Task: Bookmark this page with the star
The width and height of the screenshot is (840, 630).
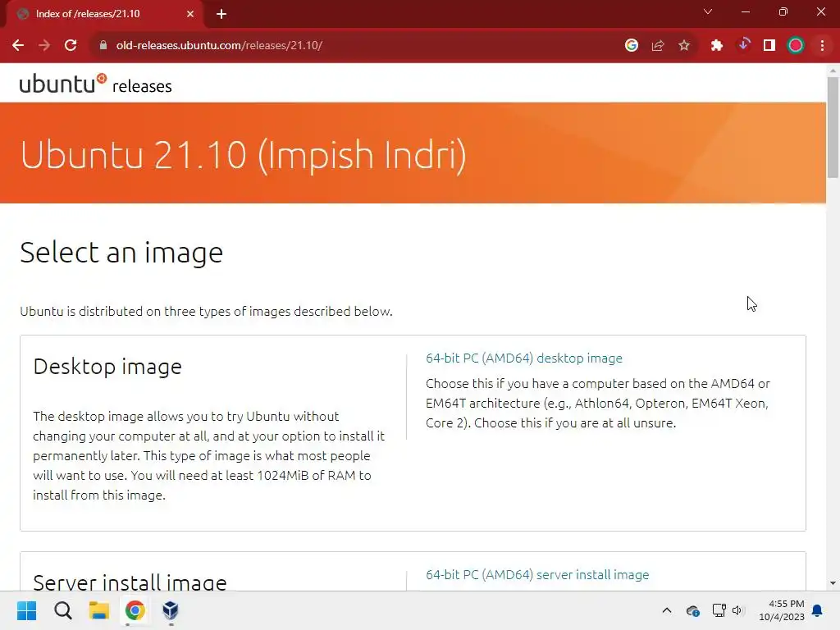Action: pyautogui.click(x=684, y=46)
